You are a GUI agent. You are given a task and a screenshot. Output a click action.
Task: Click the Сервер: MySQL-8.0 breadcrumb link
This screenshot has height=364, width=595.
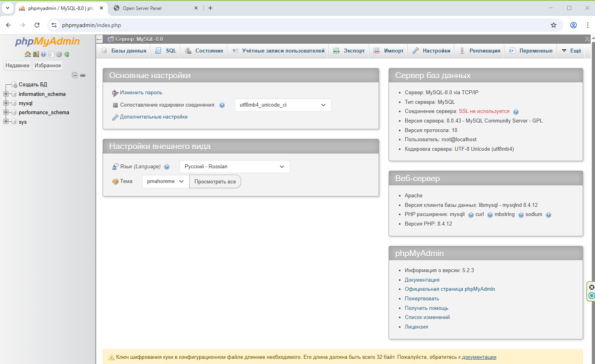click(139, 39)
